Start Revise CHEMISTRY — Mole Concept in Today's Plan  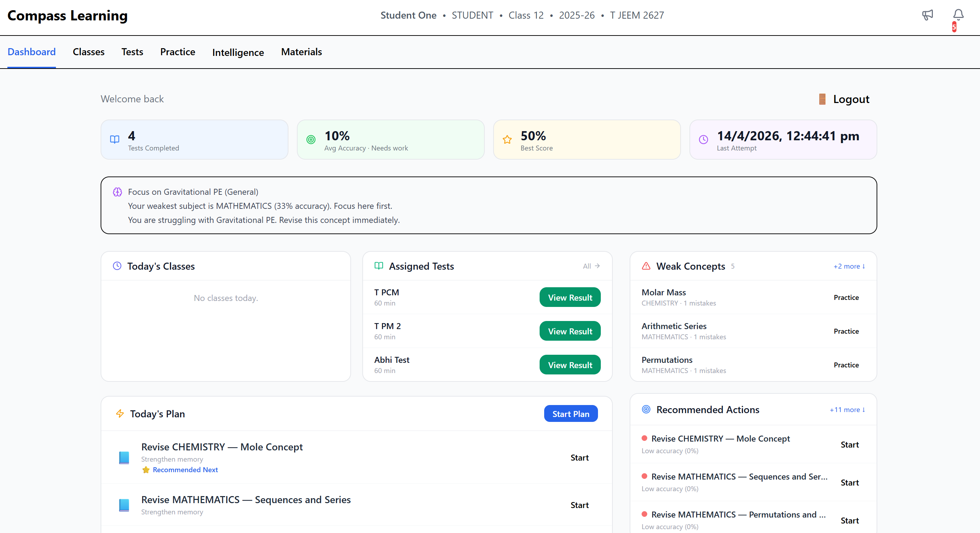coord(579,458)
